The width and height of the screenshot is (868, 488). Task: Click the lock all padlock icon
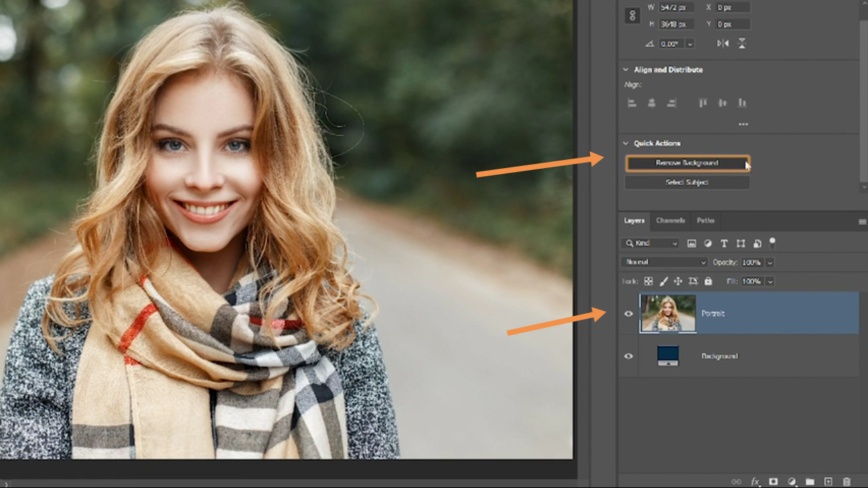(x=708, y=281)
